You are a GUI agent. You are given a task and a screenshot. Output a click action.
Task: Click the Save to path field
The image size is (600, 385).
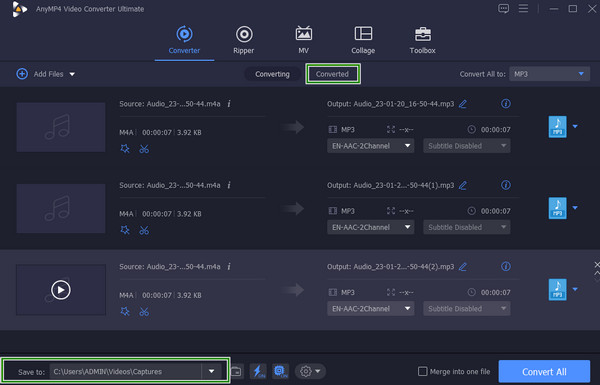click(126, 371)
